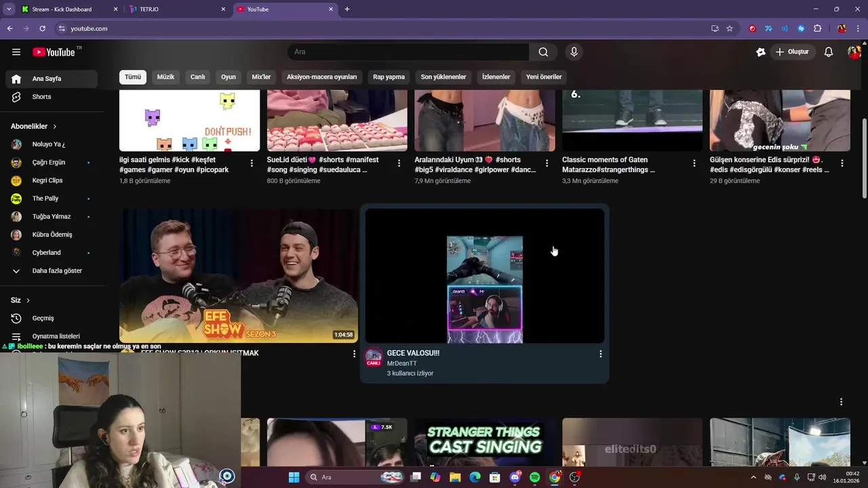Open the Extensions puzzle icon
The image size is (868, 488).
point(817,28)
